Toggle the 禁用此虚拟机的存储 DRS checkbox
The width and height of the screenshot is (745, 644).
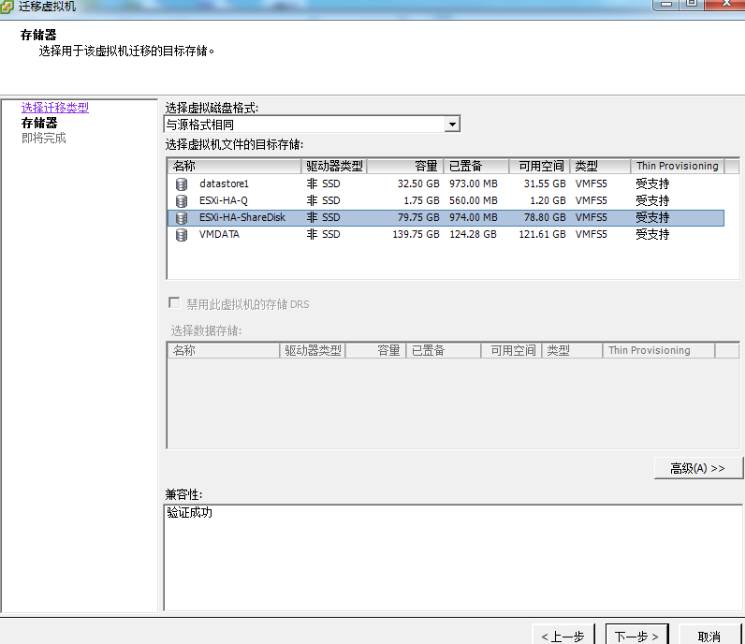[x=175, y=303]
